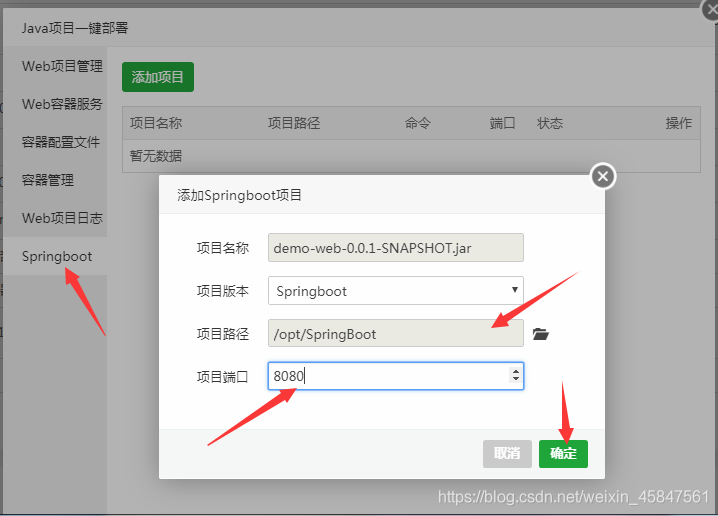Click the 确定 confirm button
This screenshot has height=516, width=718.
click(x=563, y=454)
